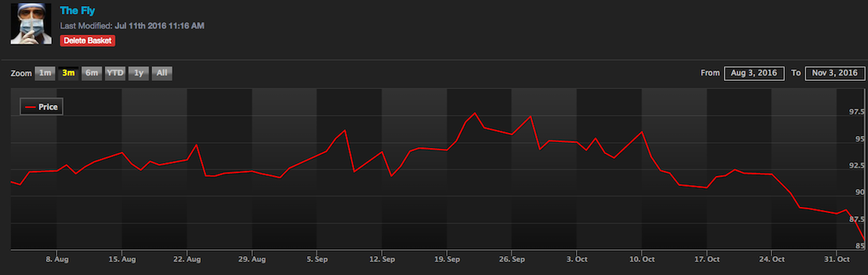This screenshot has width=868, height=275.
Task: Click the 26. Sep axis label
Action: [x=512, y=259]
